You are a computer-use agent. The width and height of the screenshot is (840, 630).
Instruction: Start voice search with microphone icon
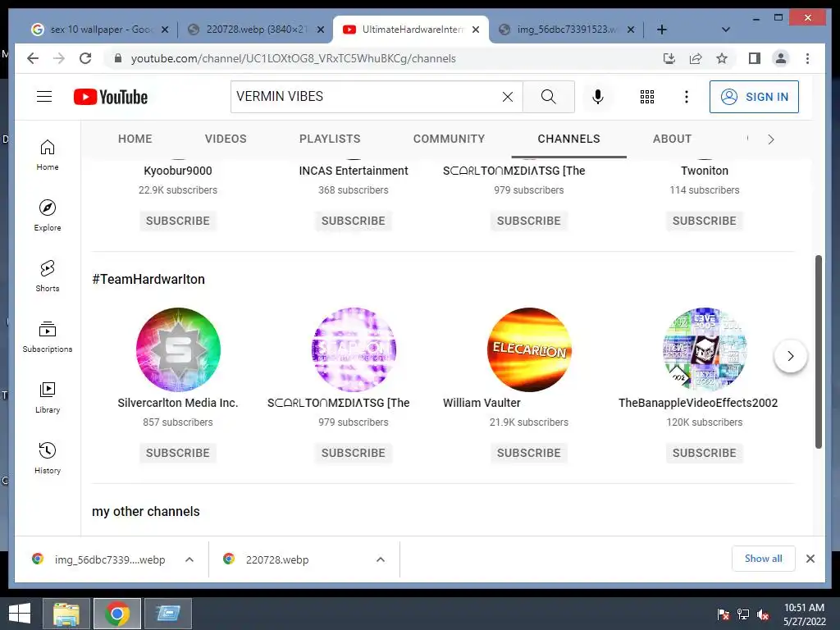(598, 97)
